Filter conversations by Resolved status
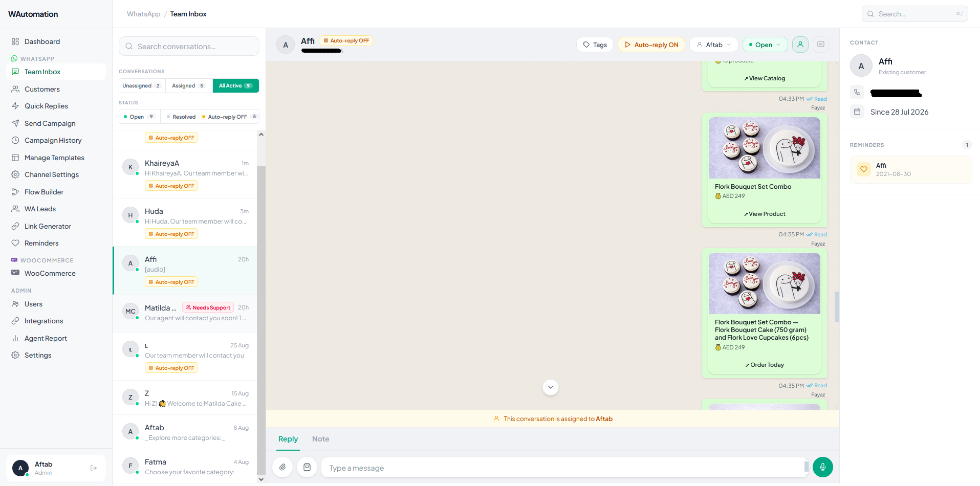The image size is (980, 486). [181, 117]
